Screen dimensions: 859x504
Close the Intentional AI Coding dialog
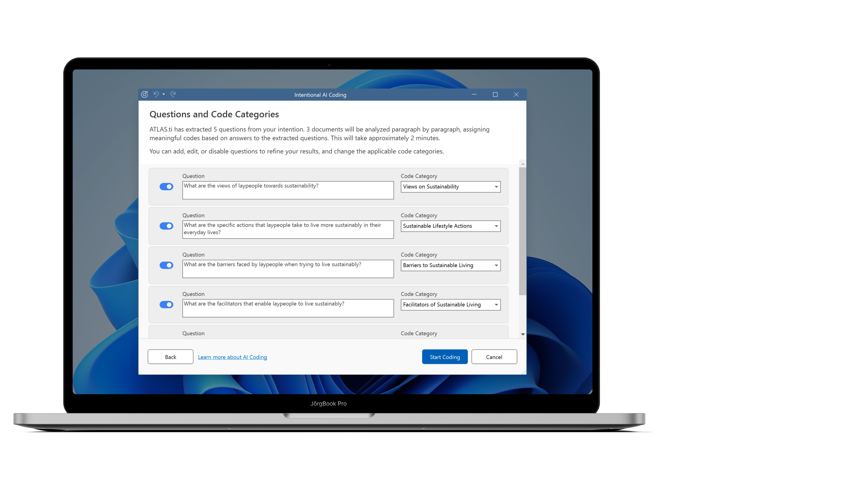516,94
